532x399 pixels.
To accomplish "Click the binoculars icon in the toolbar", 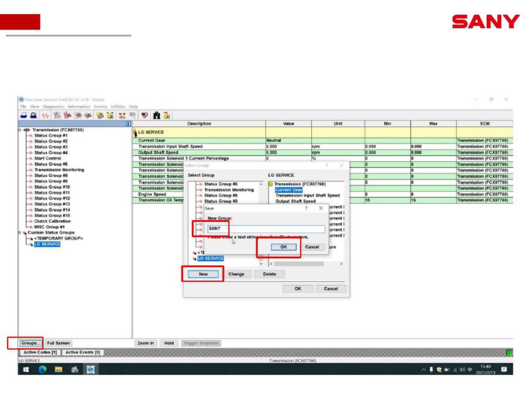I will tap(156, 116).
